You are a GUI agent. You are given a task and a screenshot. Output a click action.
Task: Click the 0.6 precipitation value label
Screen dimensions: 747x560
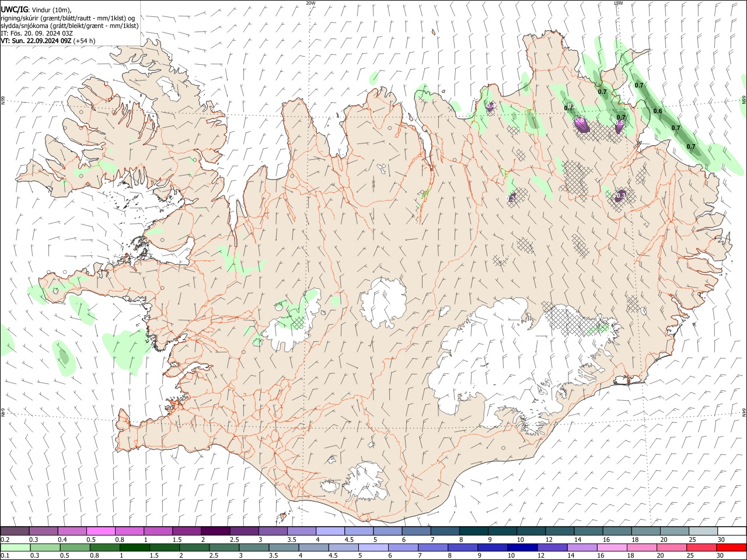coord(658,111)
